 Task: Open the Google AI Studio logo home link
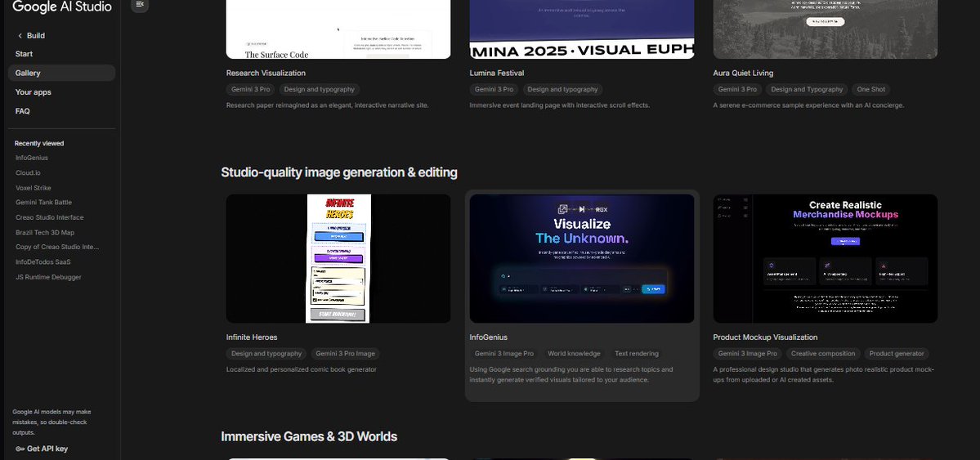click(62, 7)
